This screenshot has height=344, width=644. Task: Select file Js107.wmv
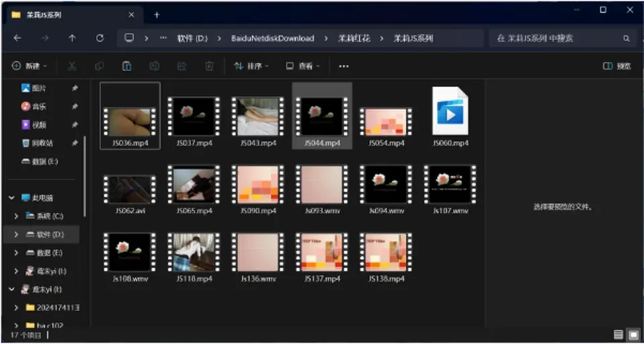tap(450, 189)
